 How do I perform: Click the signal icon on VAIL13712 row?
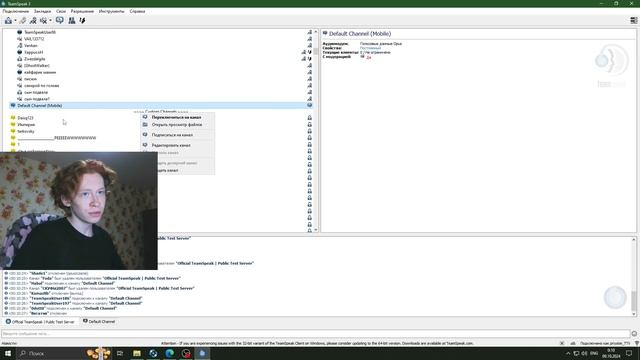(x=309, y=39)
